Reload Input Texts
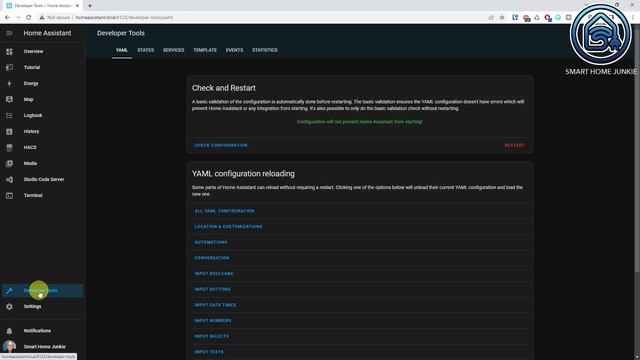Viewport: 640px width, 360px height. point(209,352)
